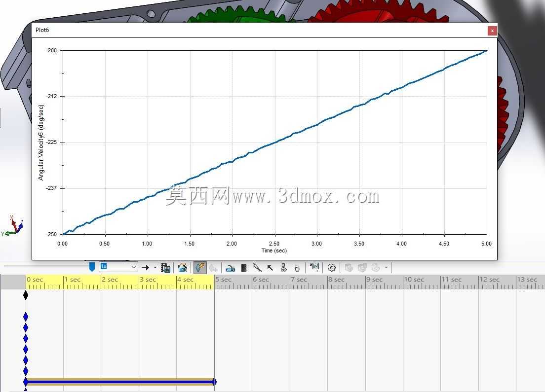Click the 2.50 x-axis value

[x=274, y=244]
